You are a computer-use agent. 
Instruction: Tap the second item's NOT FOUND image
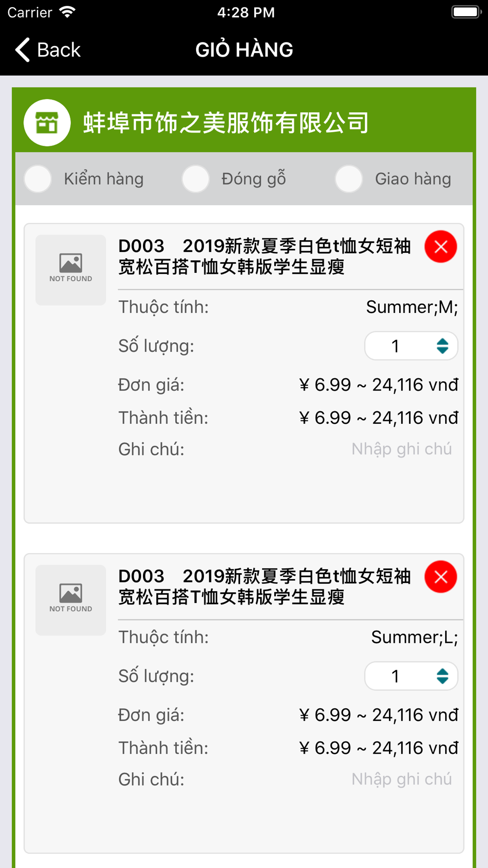(x=71, y=600)
